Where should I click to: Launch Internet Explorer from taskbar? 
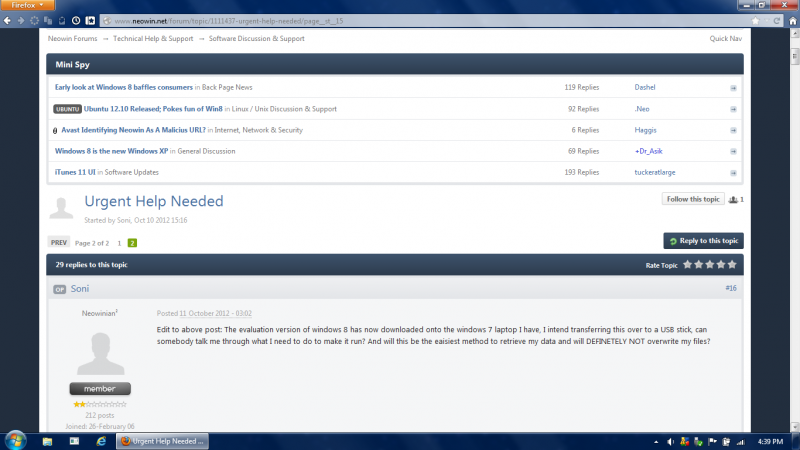[101, 441]
